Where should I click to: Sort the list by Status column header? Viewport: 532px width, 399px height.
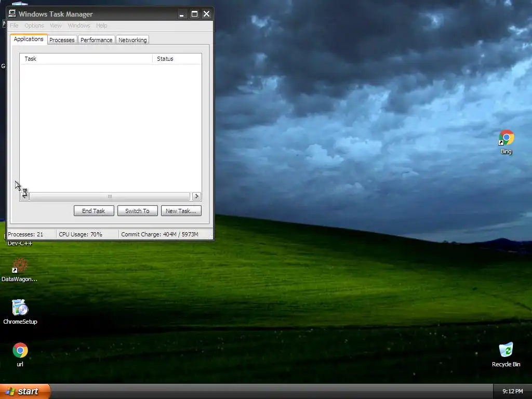(x=177, y=59)
